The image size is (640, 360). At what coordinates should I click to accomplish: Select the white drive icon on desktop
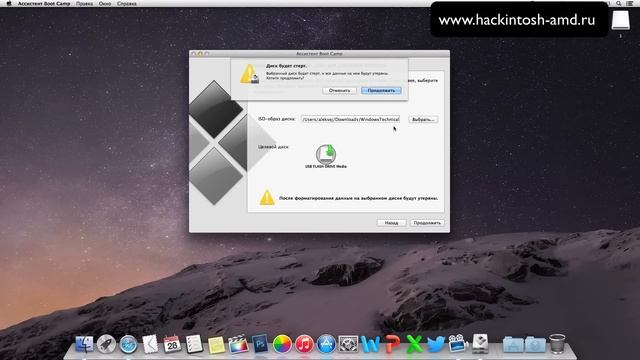point(620,20)
